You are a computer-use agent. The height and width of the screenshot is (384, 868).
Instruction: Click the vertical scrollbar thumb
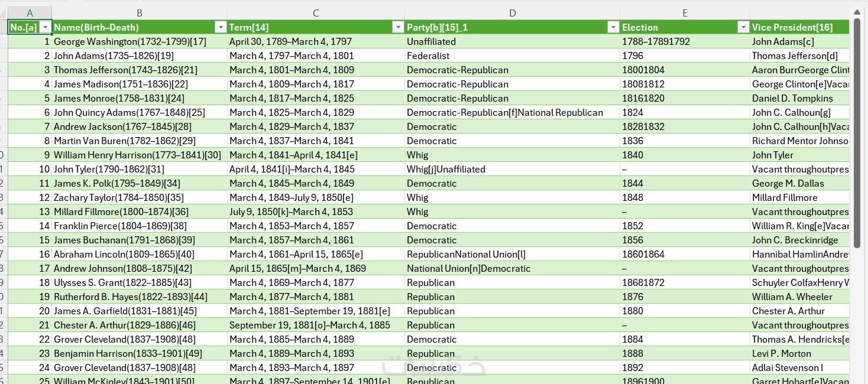pos(857,133)
